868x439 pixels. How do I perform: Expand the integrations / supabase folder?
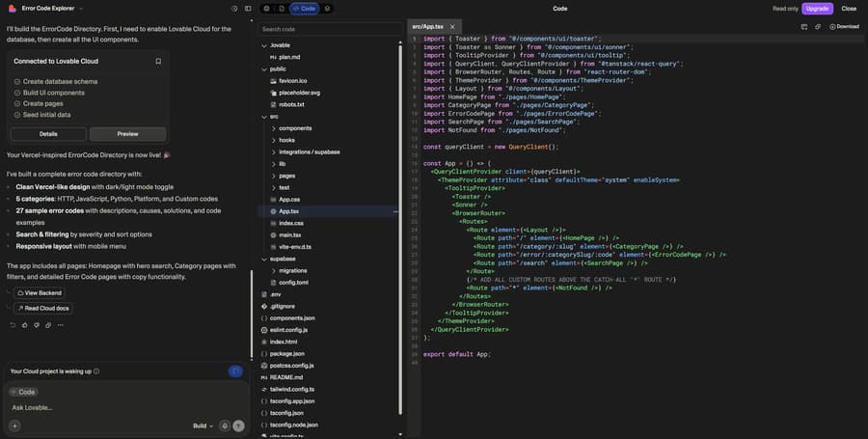click(x=305, y=152)
